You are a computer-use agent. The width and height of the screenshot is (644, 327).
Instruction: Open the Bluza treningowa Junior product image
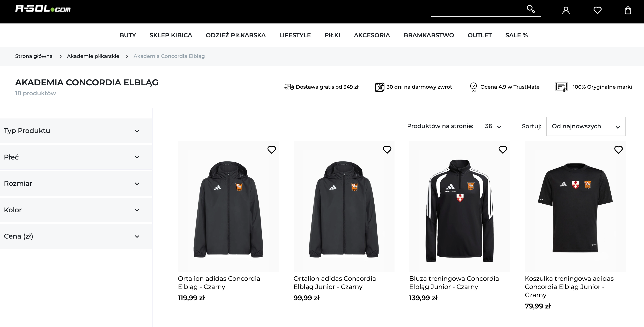460,207
